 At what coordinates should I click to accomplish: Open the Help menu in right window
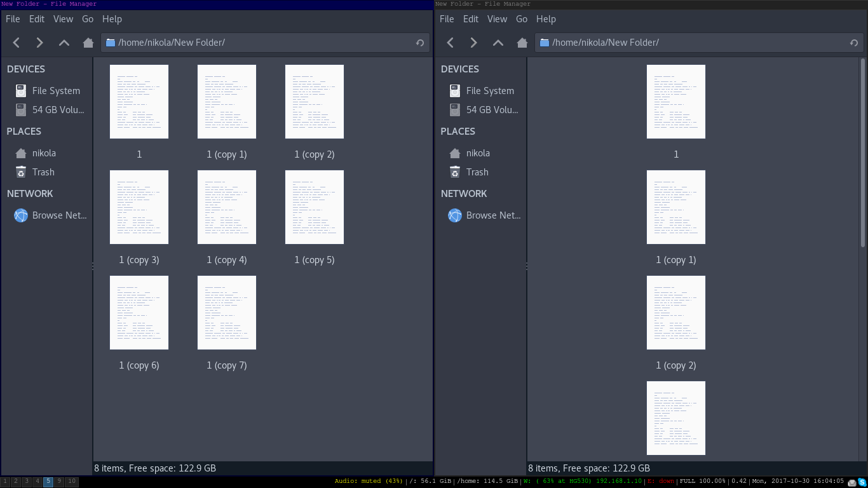coord(546,19)
